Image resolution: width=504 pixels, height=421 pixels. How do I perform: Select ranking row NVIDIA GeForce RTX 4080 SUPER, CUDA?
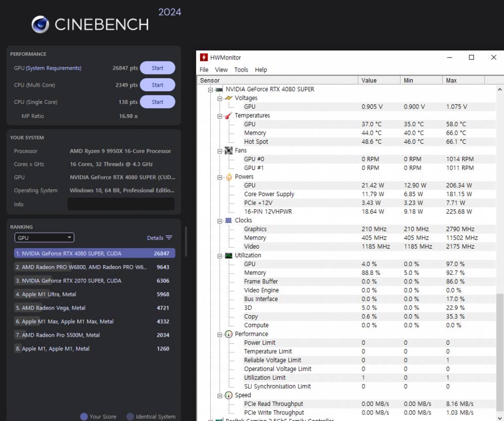click(95, 254)
